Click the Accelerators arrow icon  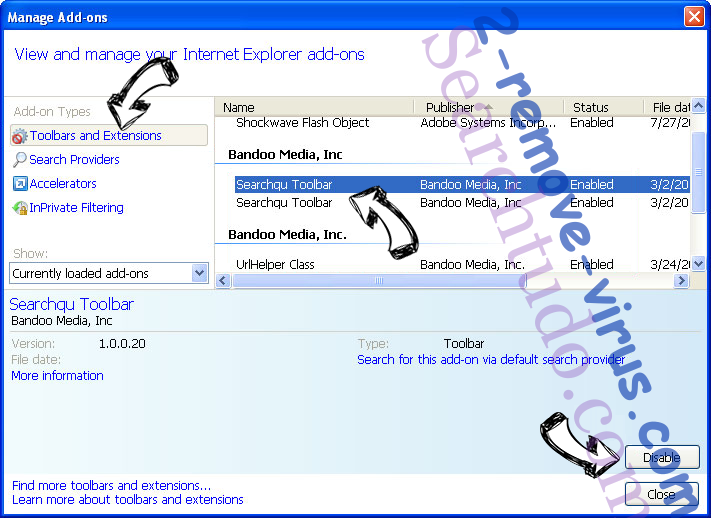coord(20,184)
